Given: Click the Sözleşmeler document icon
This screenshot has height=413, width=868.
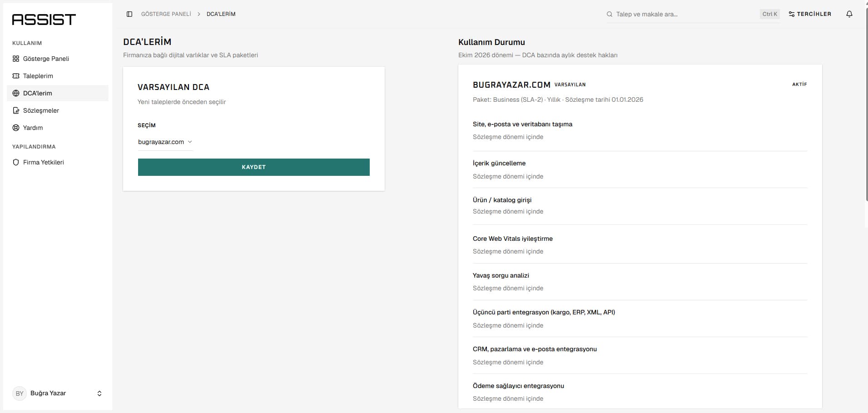Looking at the screenshot, I should pos(16,110).
